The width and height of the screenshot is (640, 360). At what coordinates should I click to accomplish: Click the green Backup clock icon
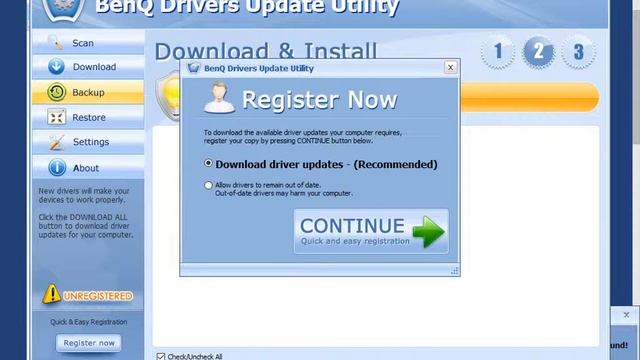pyautogui.click(x=56, y=92)
